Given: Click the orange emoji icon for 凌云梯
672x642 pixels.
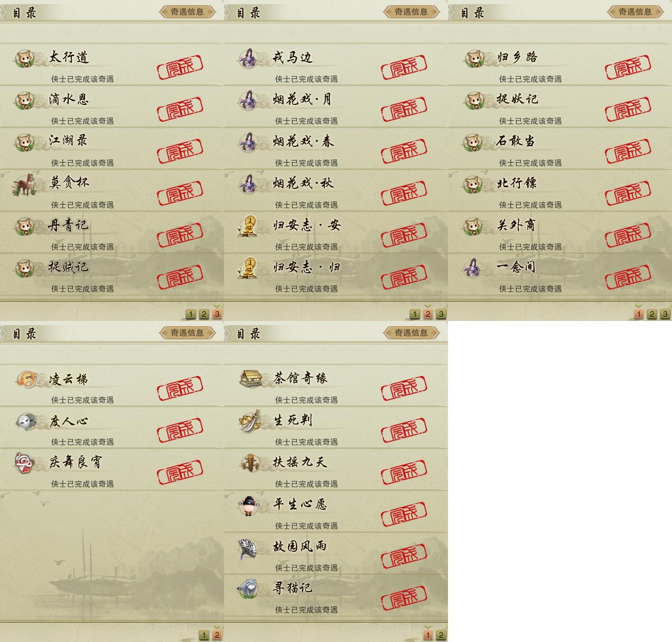Looking at the screenshot, I should [x=26, y=379].
